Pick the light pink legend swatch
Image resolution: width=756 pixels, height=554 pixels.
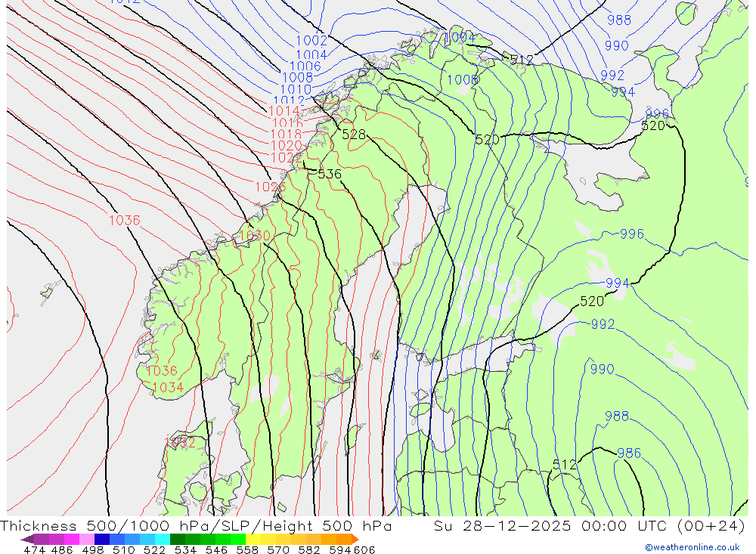[87, 539]
